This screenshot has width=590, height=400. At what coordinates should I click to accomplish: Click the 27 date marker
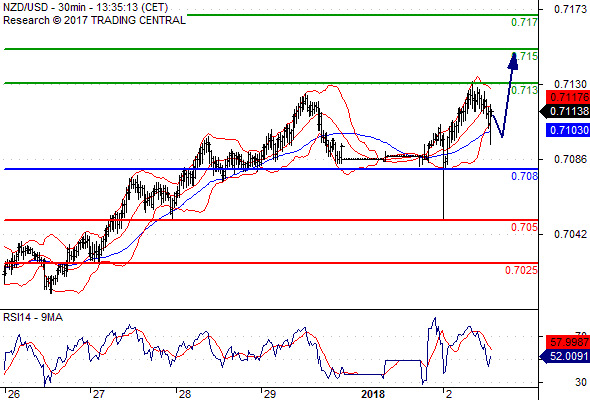point(99,394)
